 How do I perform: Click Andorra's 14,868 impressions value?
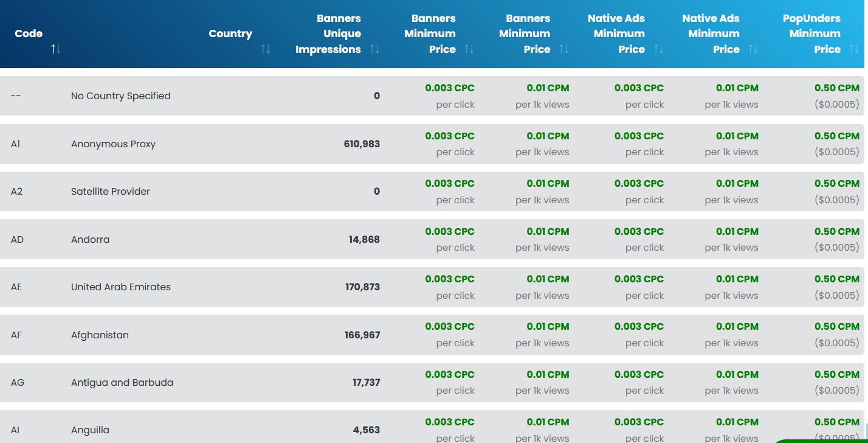364,240
